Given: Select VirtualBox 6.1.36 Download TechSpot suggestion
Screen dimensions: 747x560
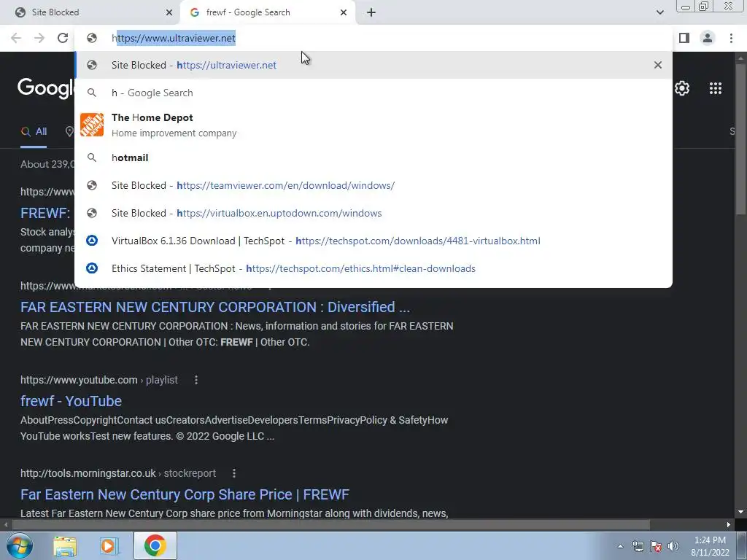Looking at the screenshot, I should click(x=373, y=241).
